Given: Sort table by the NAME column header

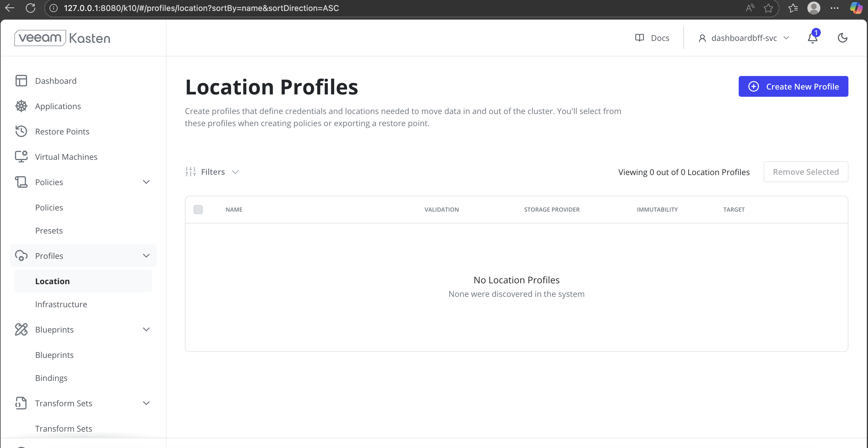Looking at the screenshot, I should [234, 210].
